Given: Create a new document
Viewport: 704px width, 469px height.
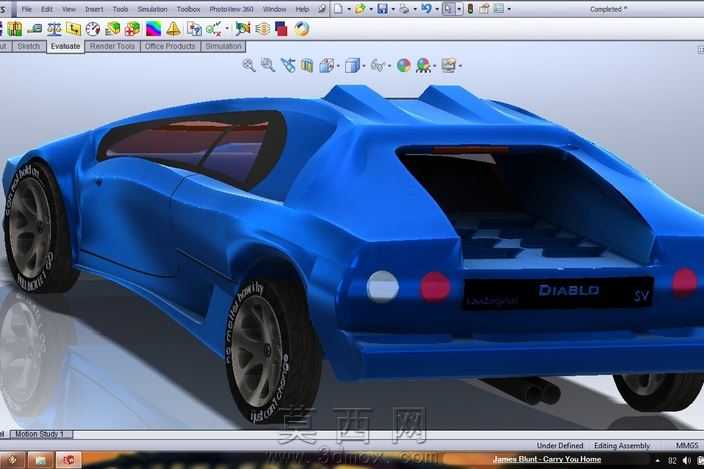Looking at the screenshot, I should (338, 9).
